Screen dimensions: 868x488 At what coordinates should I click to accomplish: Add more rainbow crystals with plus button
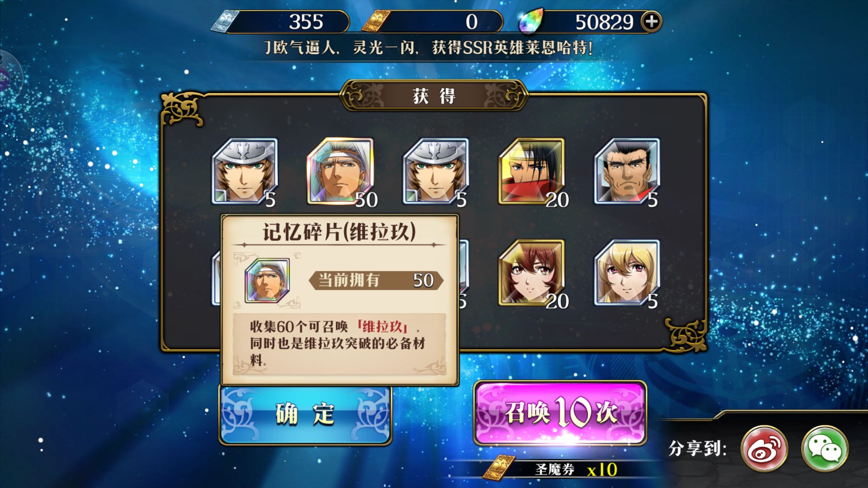click(x=652, y=21)
